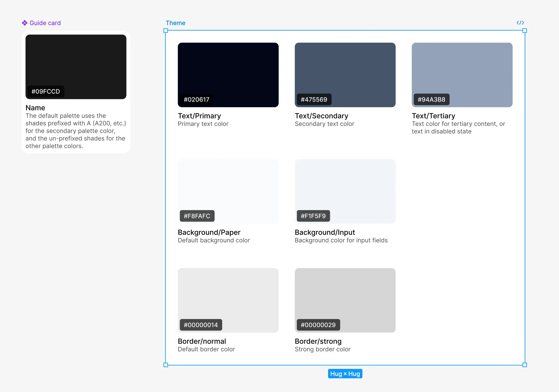Image resolution: width=559 pixels, height=392 pixels.
Task: Select the Border/strong color swatch
Action: pyautogui.click(x=345, y=300)
